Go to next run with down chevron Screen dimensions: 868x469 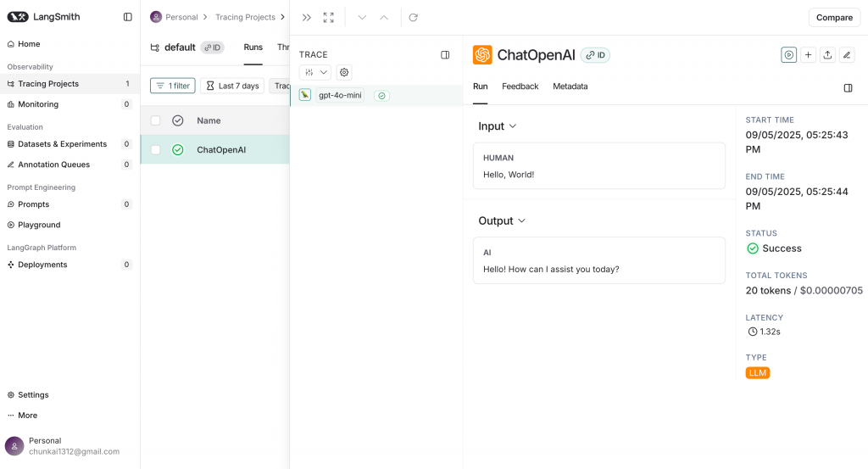coord(362,18)
